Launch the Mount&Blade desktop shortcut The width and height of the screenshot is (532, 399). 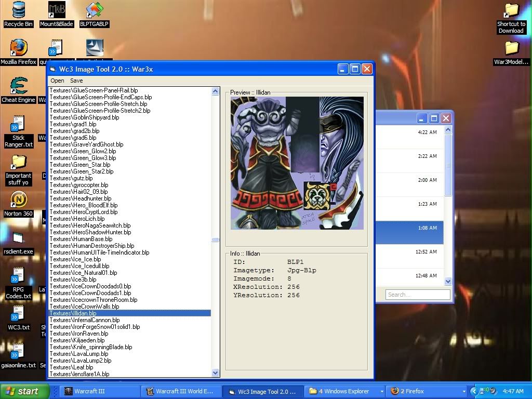[x=56, y=14]
